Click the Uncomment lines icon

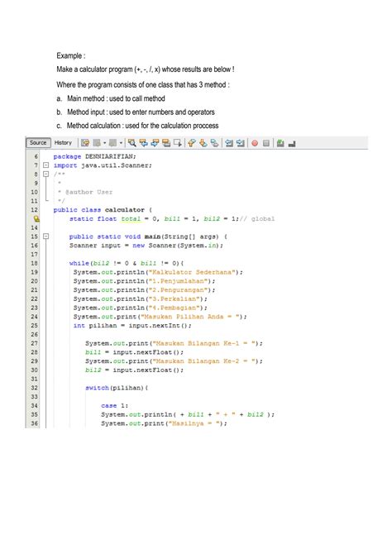[x=292, y=143]
